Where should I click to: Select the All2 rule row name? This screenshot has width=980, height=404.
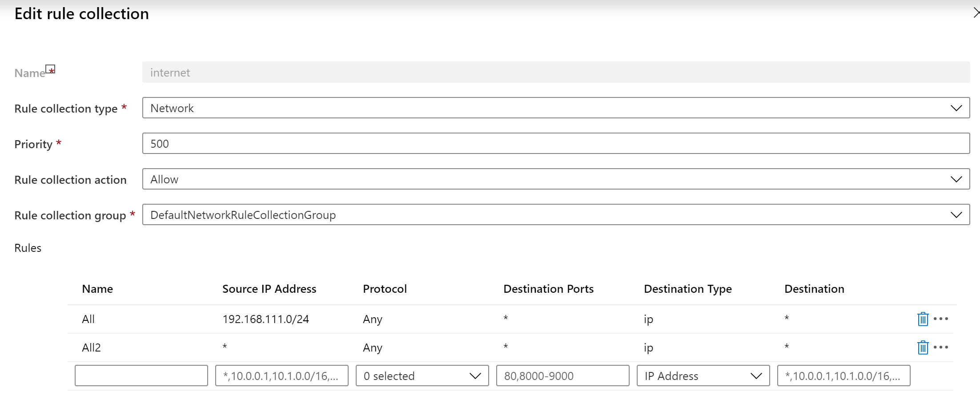pos(91,347)
